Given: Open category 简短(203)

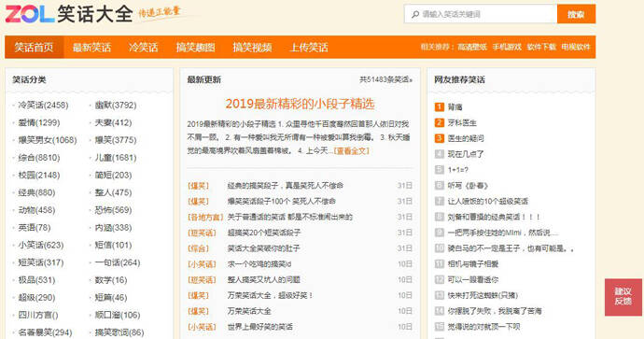Looking at the screenshot, I should point(113,175).
